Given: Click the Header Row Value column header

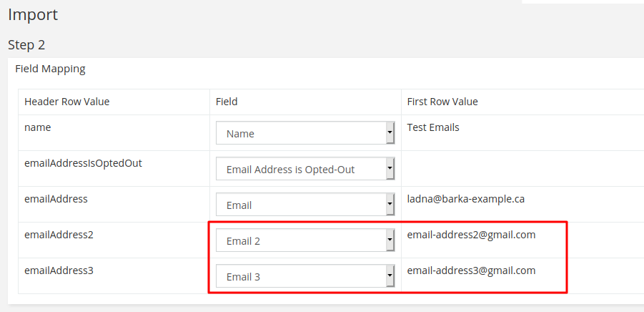Looking at the screenshot, I should 66,102.
